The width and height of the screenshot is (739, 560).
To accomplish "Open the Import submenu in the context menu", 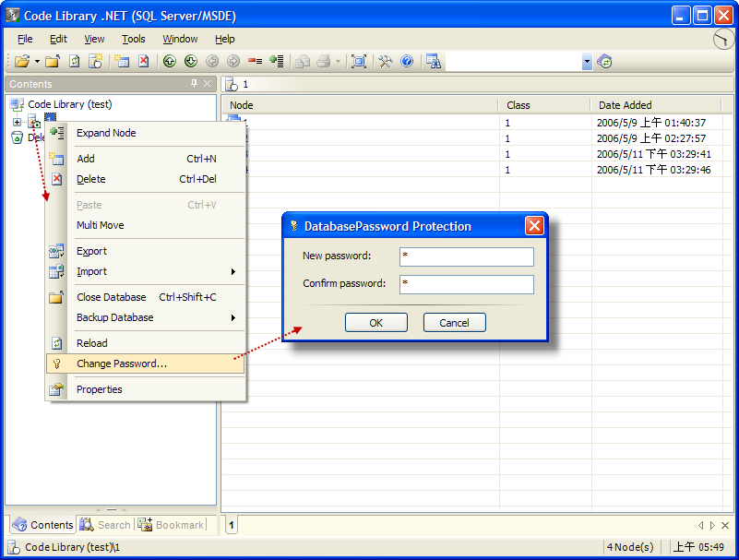I will [x=146, y=271].
